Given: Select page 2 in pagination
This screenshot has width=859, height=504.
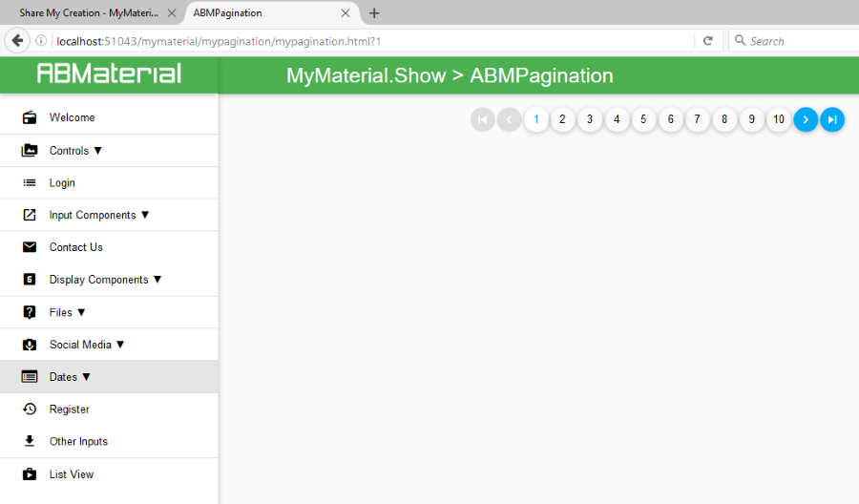Looking at the screenshot, I should 562,119.
